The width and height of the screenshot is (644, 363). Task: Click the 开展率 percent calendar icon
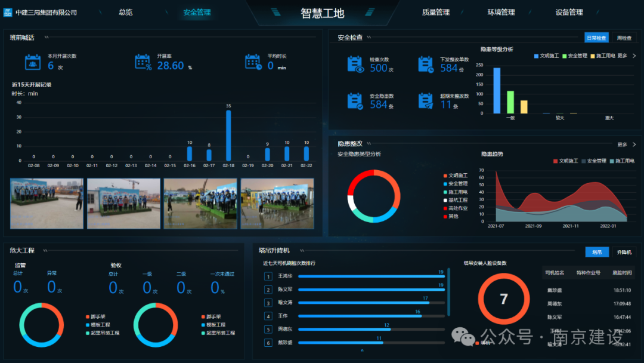pos(143,62)
